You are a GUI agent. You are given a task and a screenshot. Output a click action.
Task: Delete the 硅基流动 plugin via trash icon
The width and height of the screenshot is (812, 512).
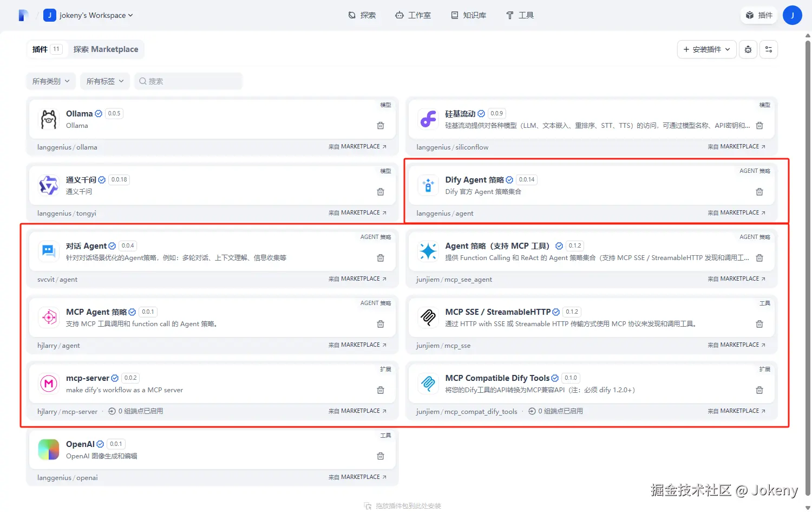click(x=759, y=126)
